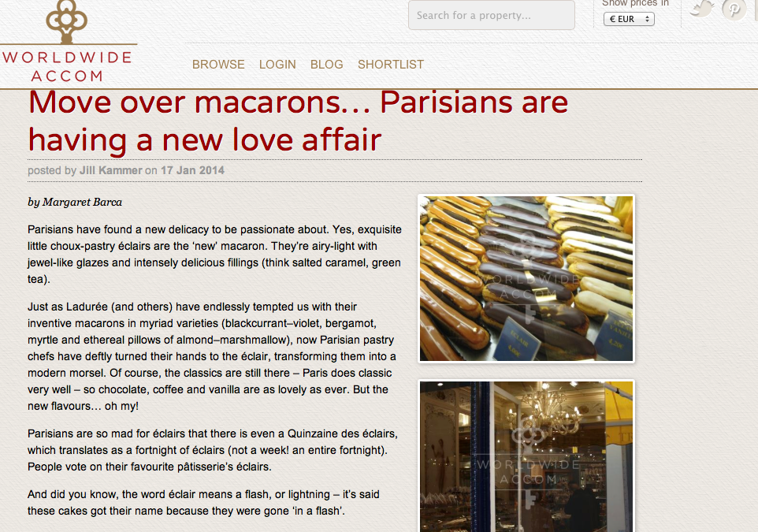Open the article title Move over macarons
The height and width of the screenshot is (532, 758).
[298, 121]
